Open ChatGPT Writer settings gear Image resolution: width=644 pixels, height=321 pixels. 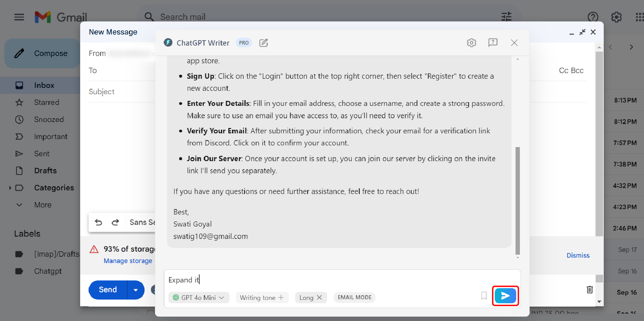(471, 43)
